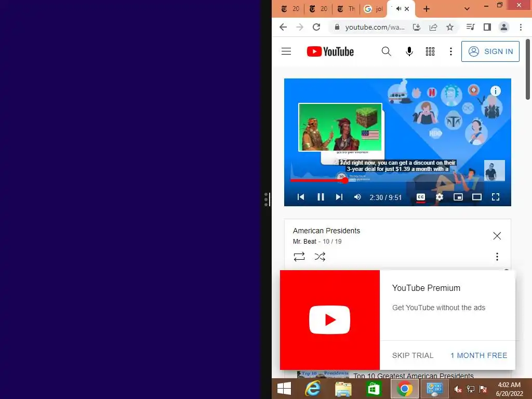Click the YouTube logo
The image size is (532, 399).
tap(330, 51)
